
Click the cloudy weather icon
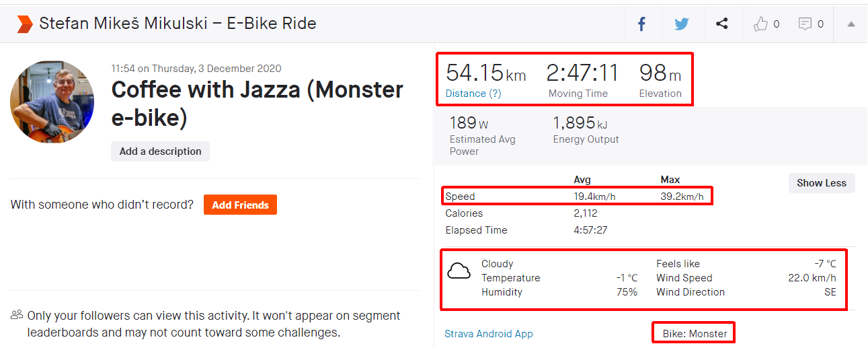(x=459, y=271)
